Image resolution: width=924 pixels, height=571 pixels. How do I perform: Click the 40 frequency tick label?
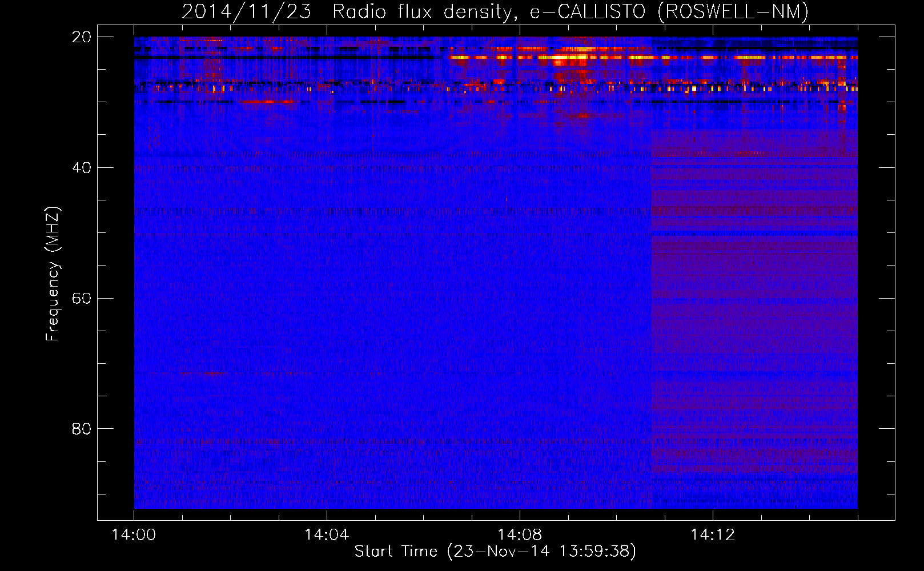(82, 168)
